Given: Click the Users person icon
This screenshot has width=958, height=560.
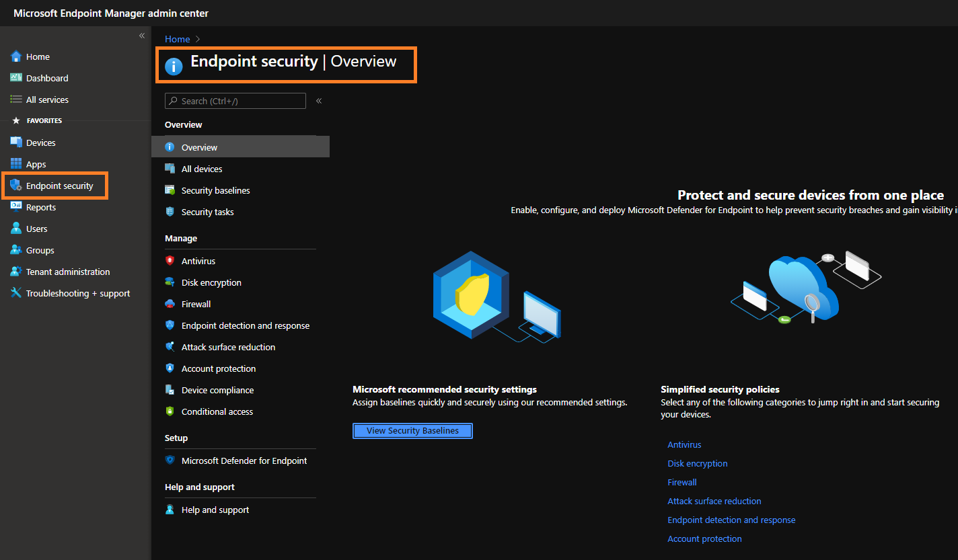Looking at the screenshot, I should click(16, 229).
